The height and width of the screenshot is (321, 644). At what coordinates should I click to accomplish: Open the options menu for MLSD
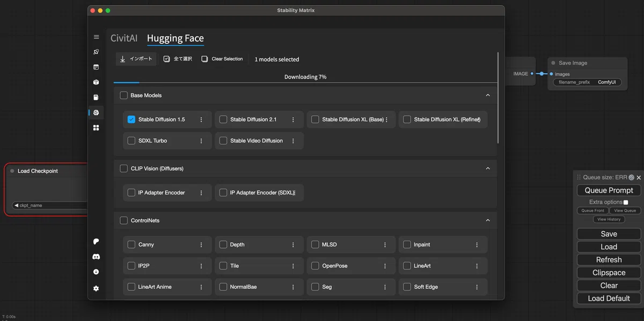(385, 245)
